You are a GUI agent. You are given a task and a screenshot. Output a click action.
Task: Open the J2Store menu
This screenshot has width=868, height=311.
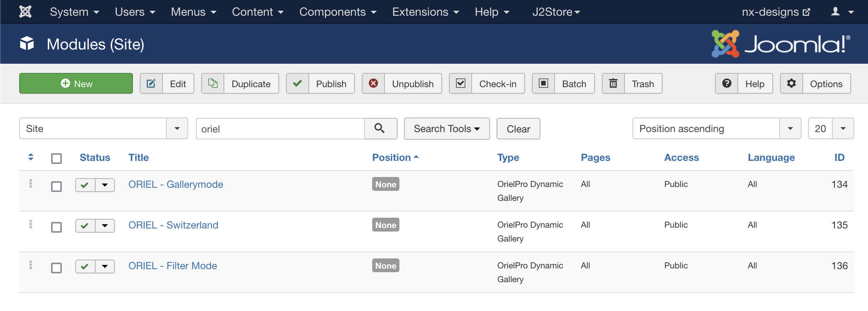(x=556, y=12)
